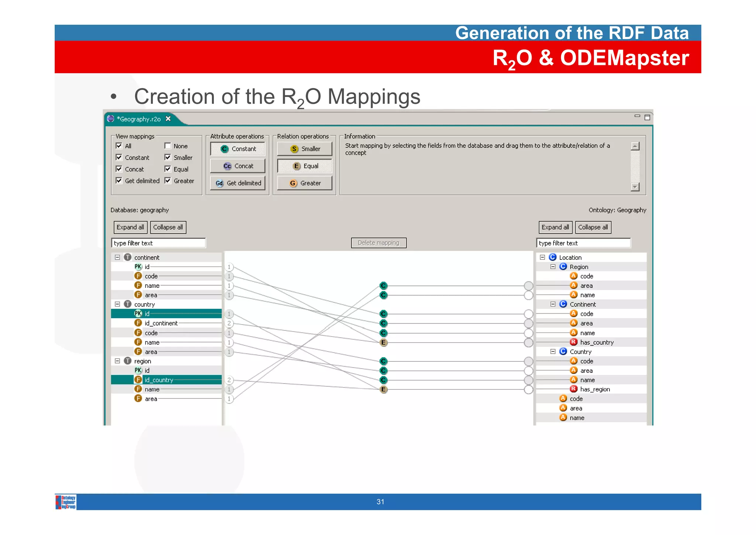
Task: Select the Continent concept icon
Action: pyautogui.click(x=563, y=304)
